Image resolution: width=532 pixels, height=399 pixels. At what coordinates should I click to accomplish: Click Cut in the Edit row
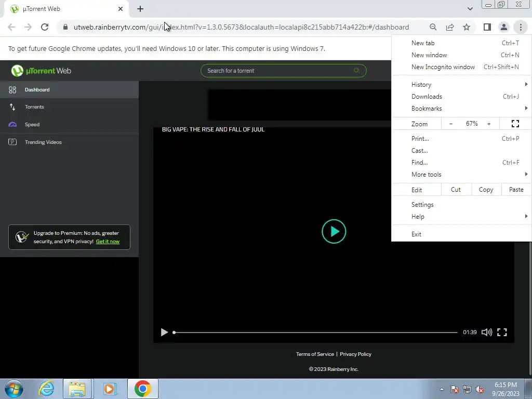point(456,190)
